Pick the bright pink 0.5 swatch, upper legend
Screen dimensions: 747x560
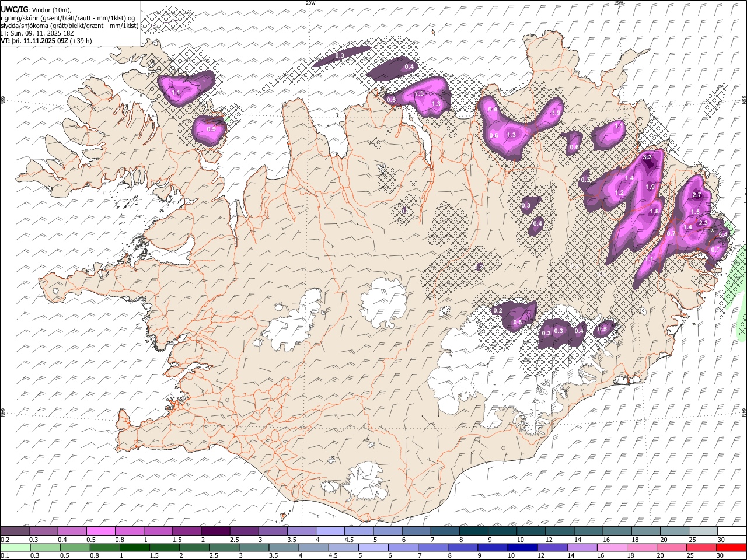pyautogui.click(x=101, y=531)
